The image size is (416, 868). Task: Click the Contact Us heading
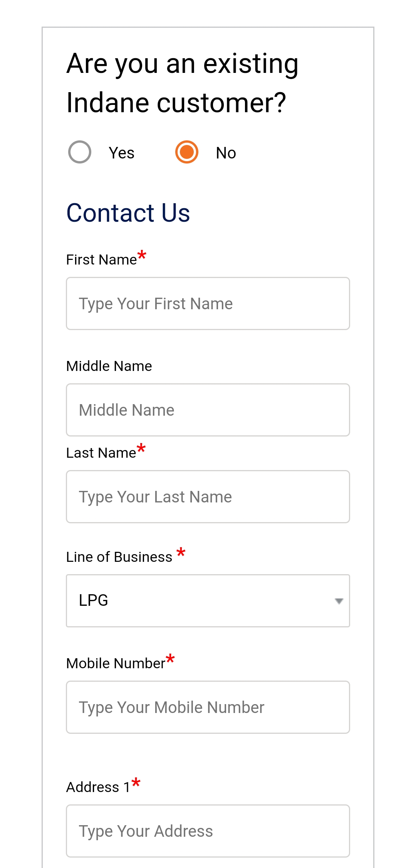point(128,213)
